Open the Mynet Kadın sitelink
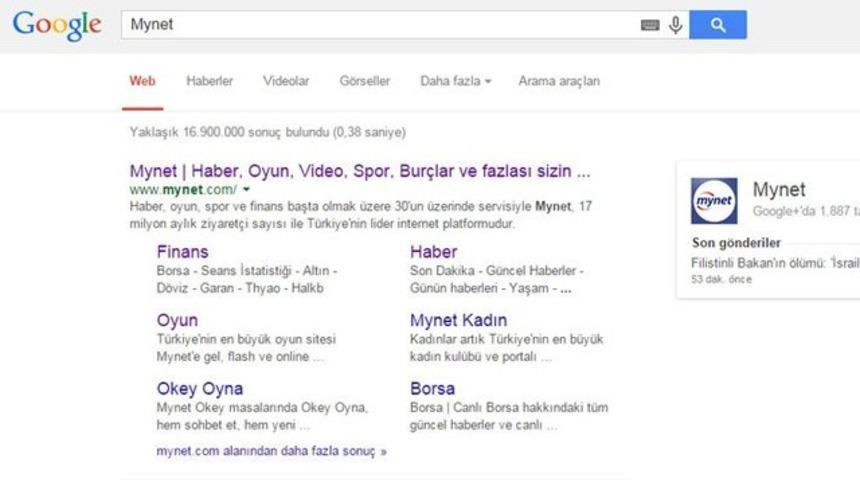Viewport: 860px width, 480px height. pyautogui.click(x=459, y=320)
